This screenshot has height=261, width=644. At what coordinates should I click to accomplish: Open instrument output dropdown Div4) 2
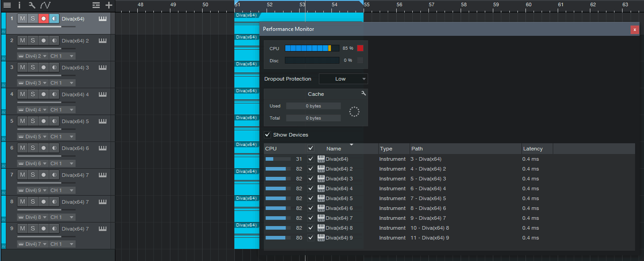point(33,56)
